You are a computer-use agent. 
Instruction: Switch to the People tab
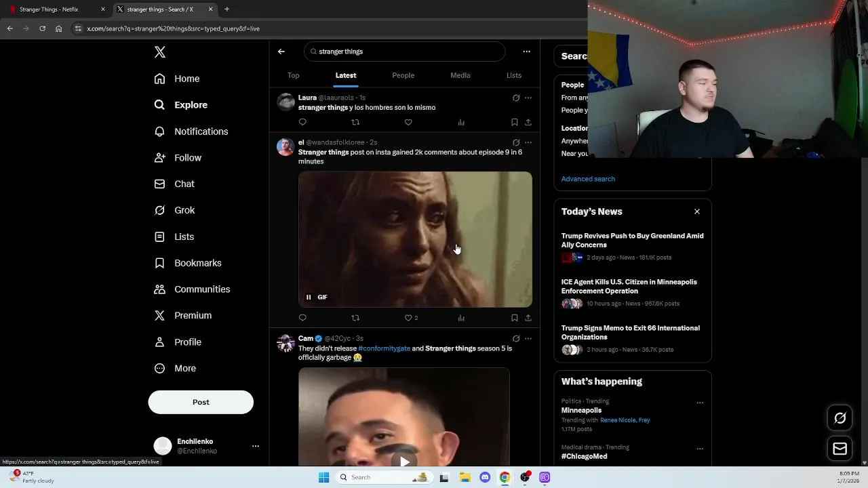(x=403, y=75)
